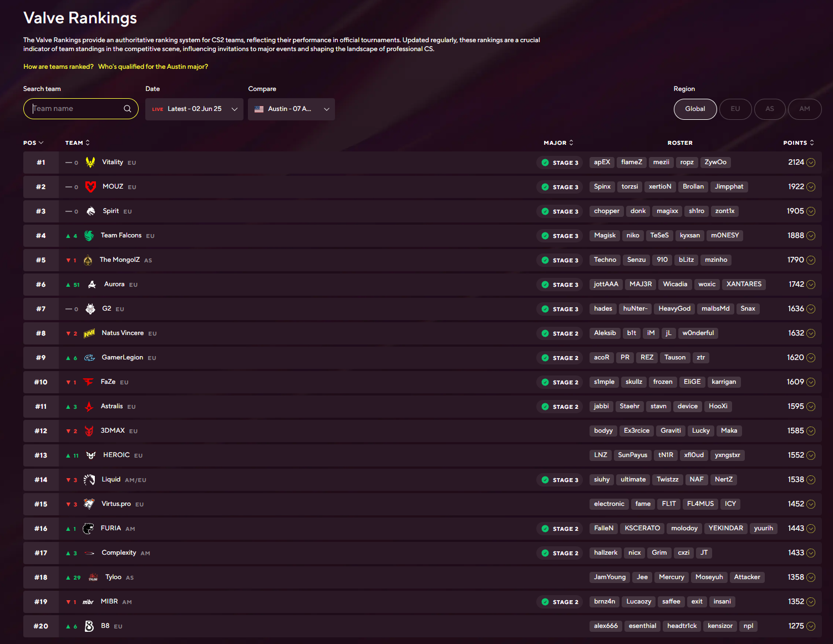This screenshot has width=833, height=644.
Task: Click the Natus Vincere logo
Action: (x=89, y=333)
